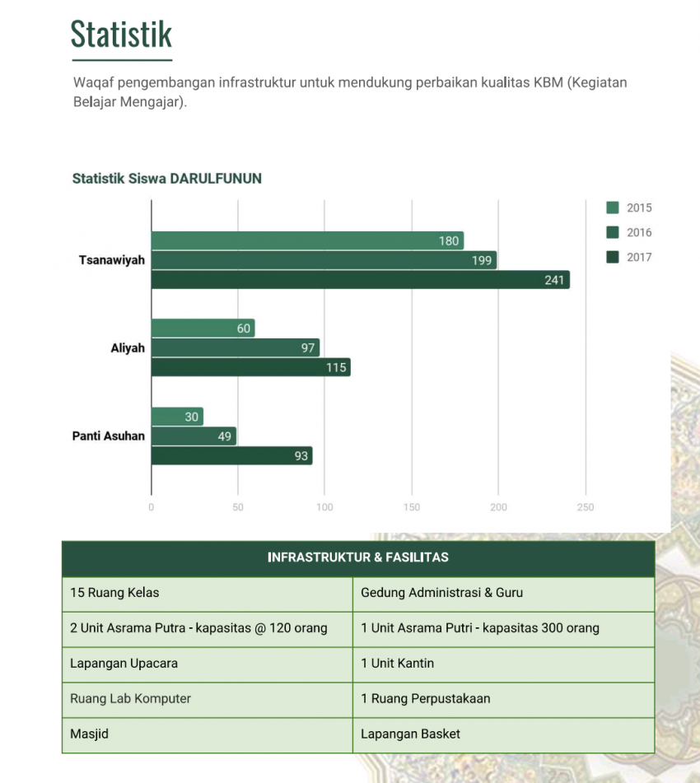Click the Lapangan Basket cell
The height and width of the screenshot is (783, 700).
(x=504, y=735)
